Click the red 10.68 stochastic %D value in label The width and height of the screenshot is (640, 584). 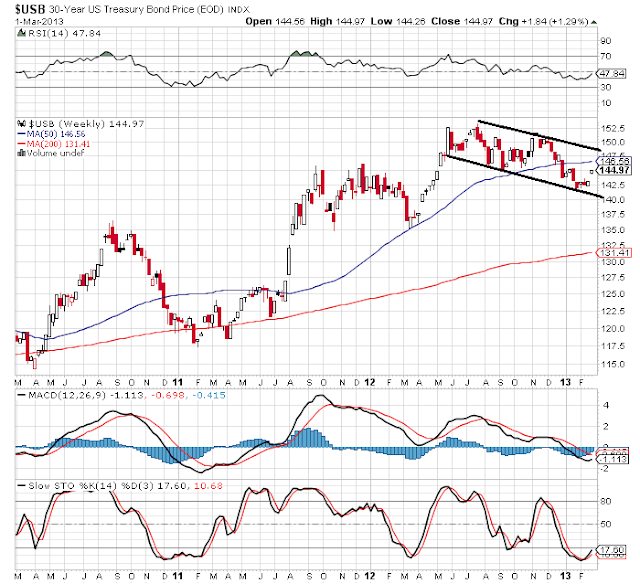[x=208, y=486]
